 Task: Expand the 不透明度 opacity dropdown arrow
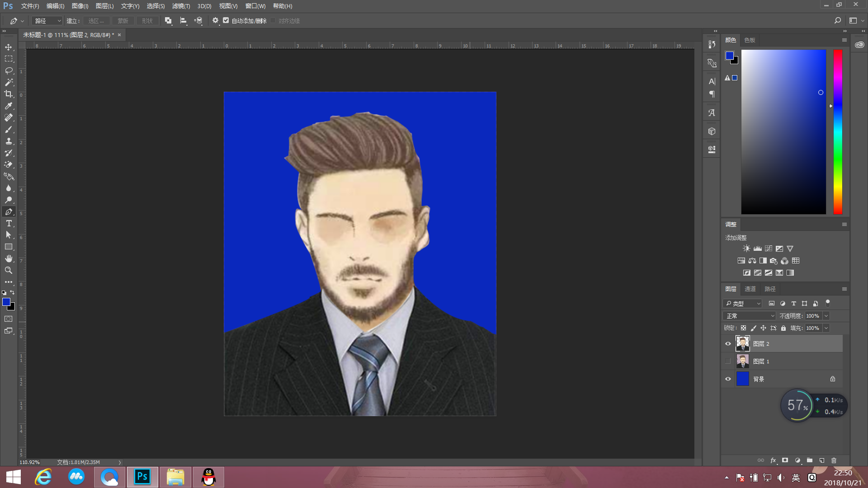[x=826, y=316]
